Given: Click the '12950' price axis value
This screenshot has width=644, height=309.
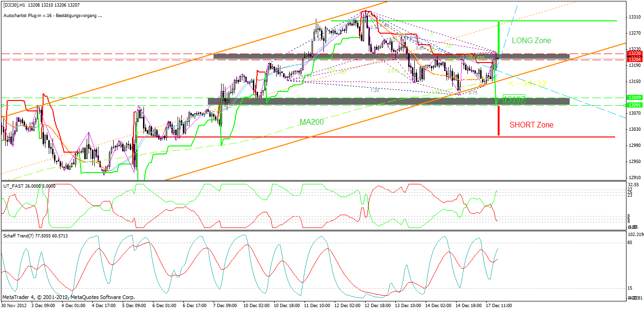Looking at the screenshot, I should point(635,162).
